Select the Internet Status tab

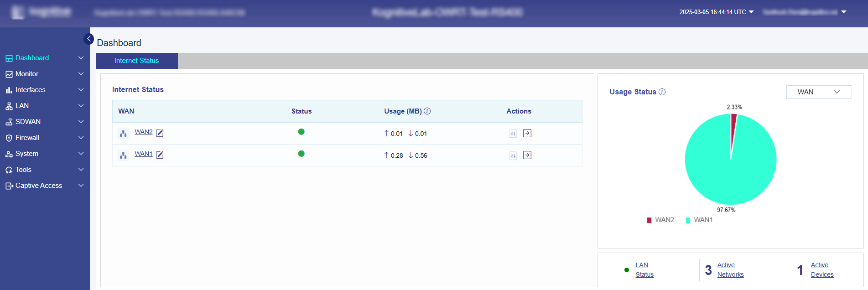click(x=136, y=61)
